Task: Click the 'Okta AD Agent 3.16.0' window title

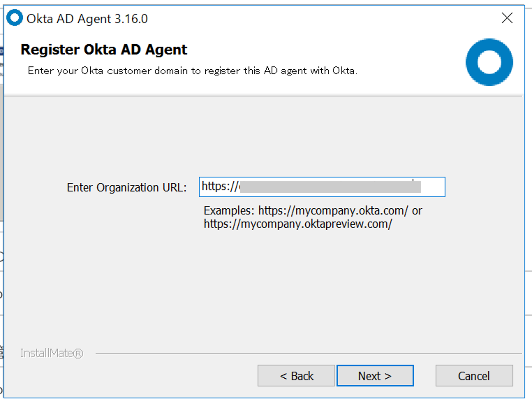Action: click(x=87, y=19)
